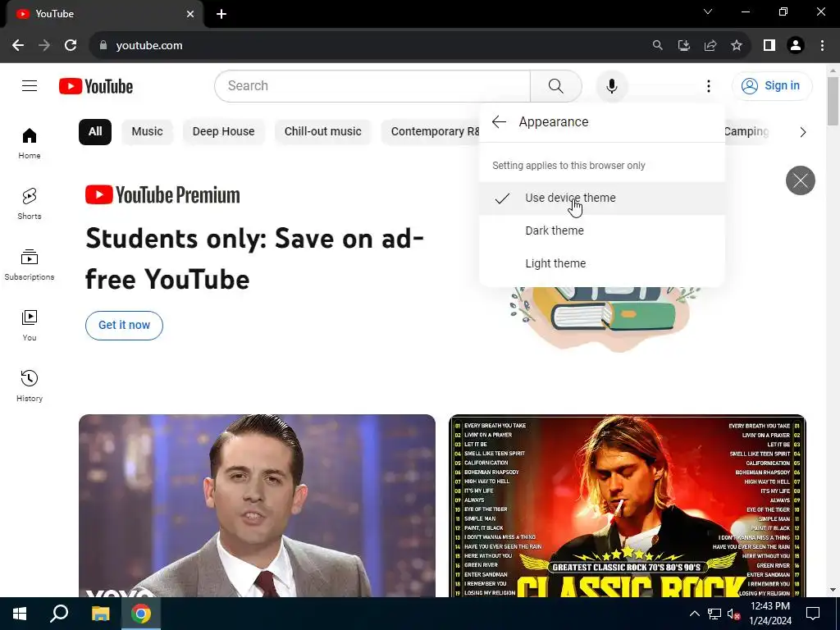Click Chrome zoom magnifier icon in address bar
The height and width of the screenshot is (630, 840).
657,46
